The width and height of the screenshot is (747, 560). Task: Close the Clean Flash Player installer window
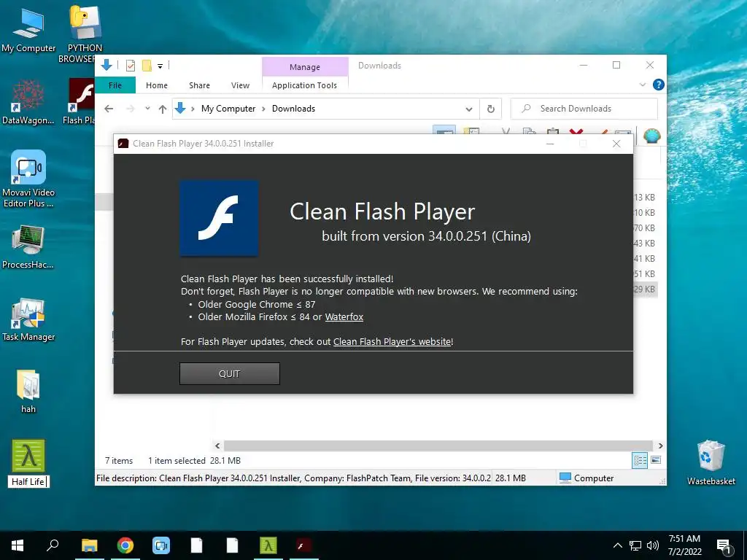[x=616, y=144]
